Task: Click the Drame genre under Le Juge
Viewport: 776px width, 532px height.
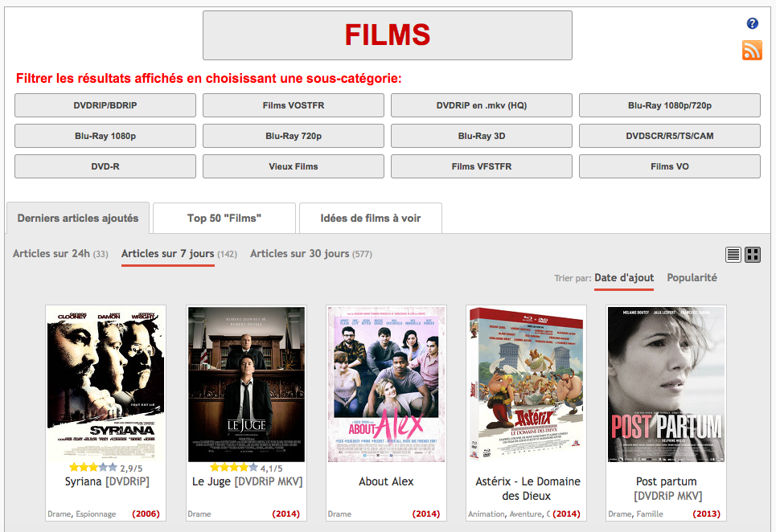Action: click(x=199, y=514)
